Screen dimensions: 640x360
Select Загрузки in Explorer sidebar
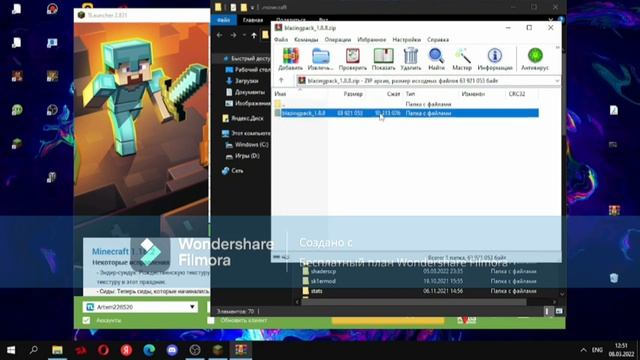point(242,81)
